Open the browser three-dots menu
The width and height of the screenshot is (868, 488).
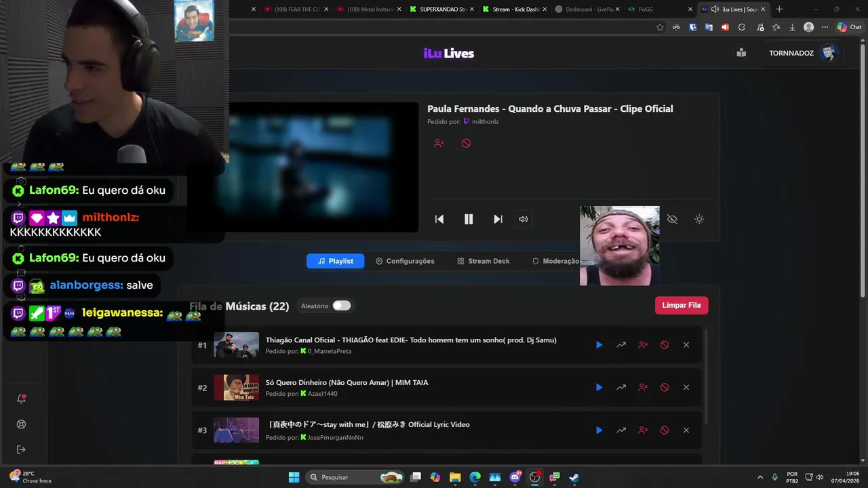tap(825, 27)
